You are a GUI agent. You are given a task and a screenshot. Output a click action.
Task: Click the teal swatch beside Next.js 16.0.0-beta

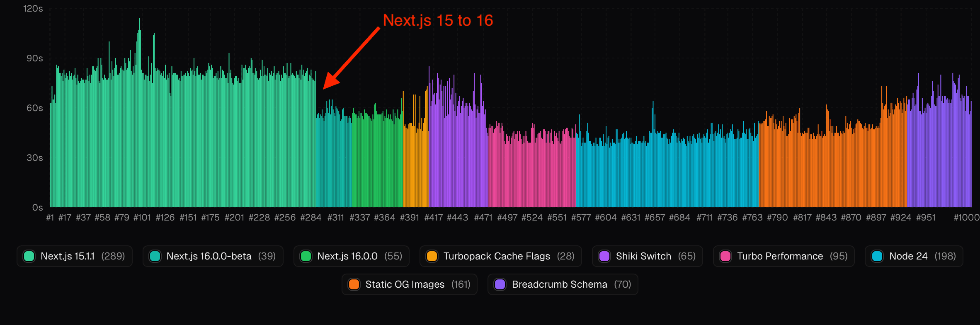(155, 256)
